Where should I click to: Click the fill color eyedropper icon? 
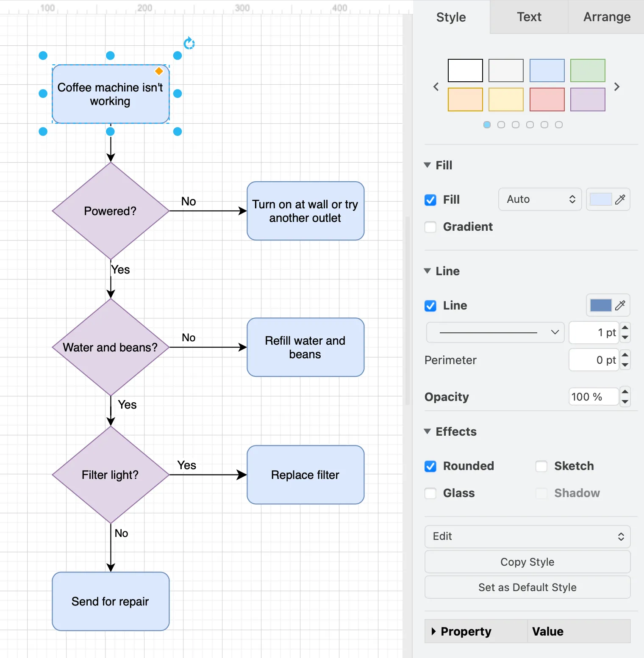[620, 199]
